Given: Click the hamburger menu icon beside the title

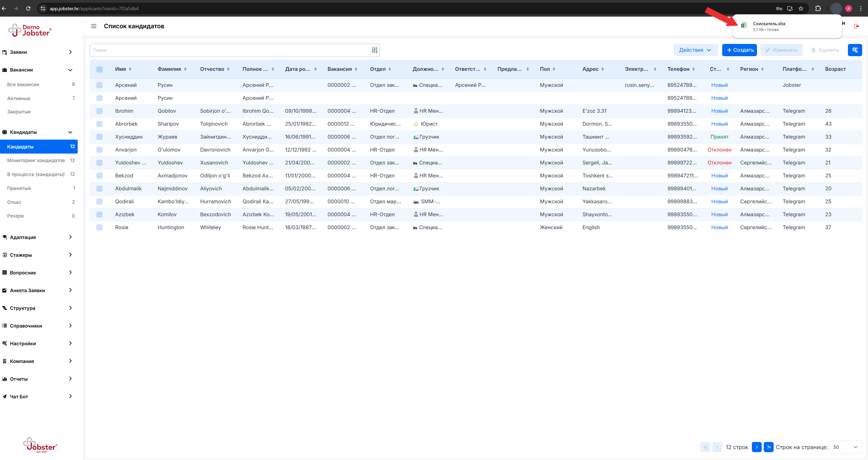Looking at the screenshot, I should [x=94, y=26].
